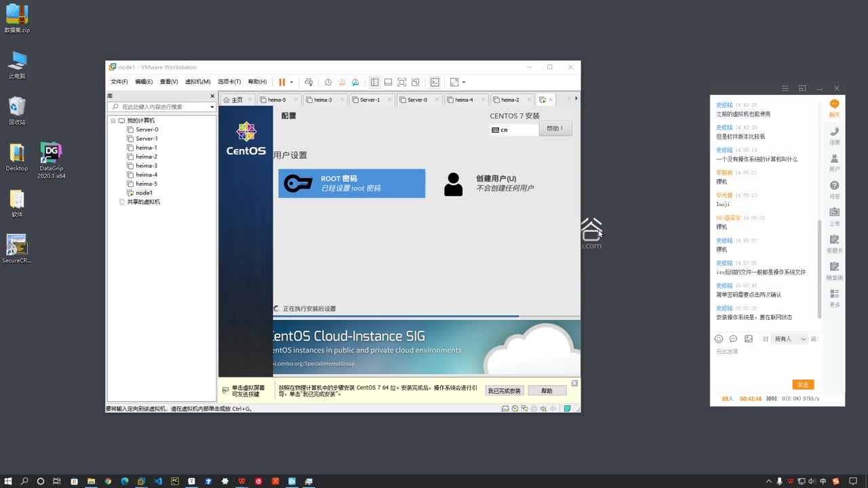Screen dimensions: 868x488
Task: Toggle the library sidebar view icon
Action: coord(374,82)
